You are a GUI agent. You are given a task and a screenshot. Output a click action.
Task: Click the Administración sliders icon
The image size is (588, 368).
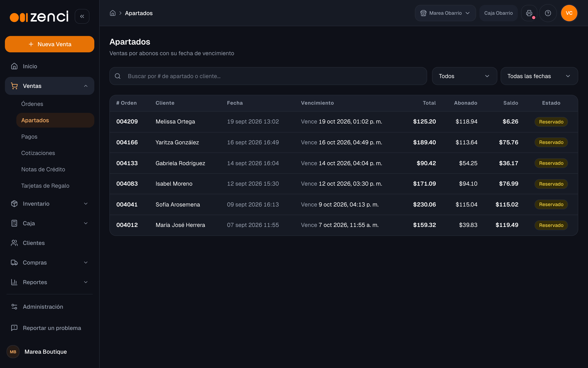pos(14,307)
